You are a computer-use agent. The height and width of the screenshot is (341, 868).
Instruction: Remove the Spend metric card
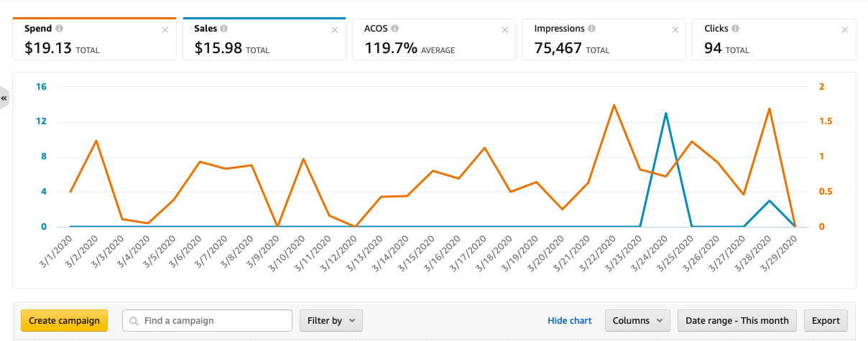(x=165, y=29)
